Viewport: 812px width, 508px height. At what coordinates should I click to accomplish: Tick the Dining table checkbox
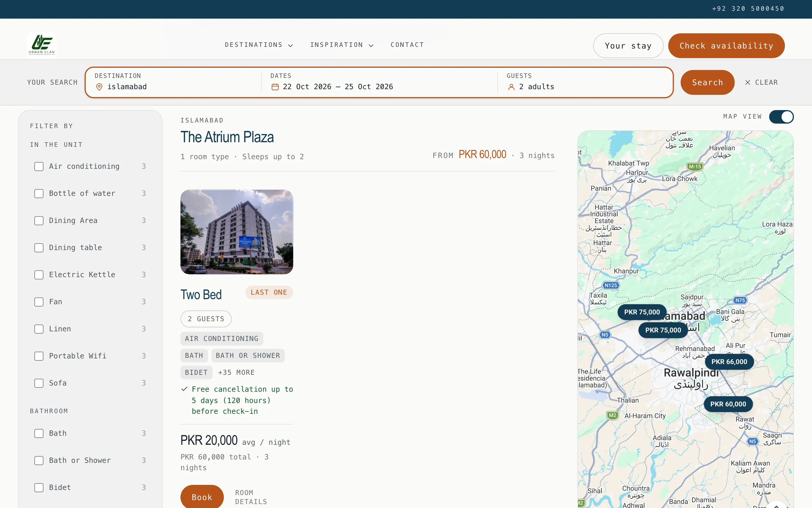(39, 248)
